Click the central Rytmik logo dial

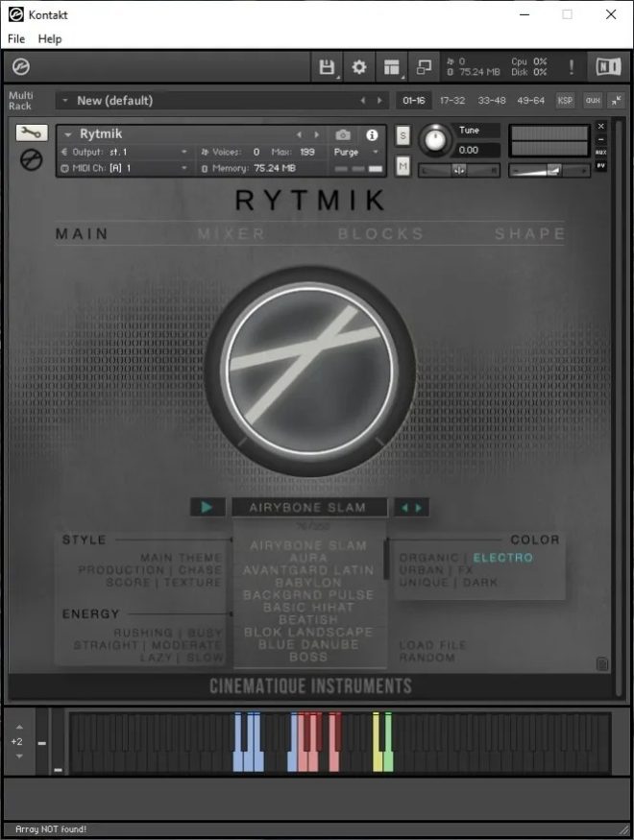(310, 371)
